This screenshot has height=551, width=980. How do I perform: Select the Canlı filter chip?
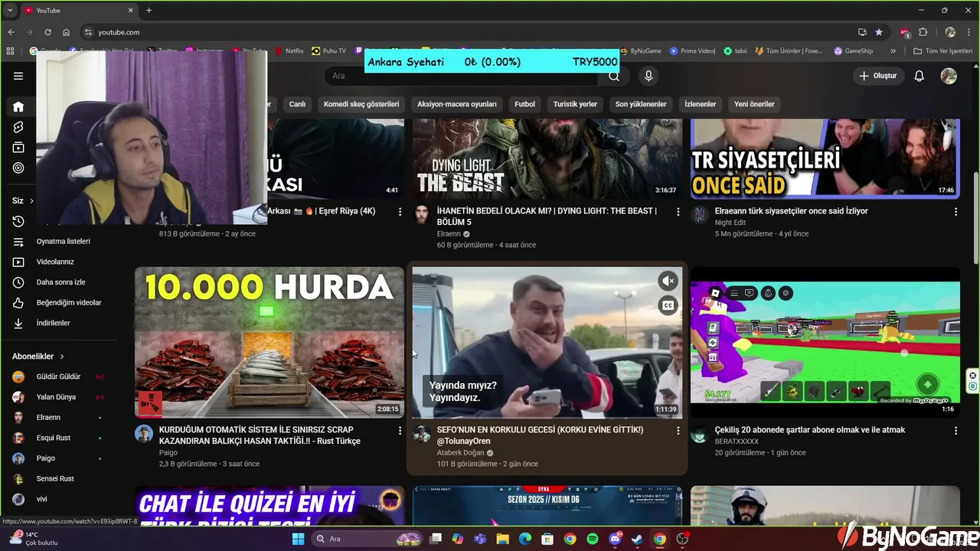coord(297,104)
